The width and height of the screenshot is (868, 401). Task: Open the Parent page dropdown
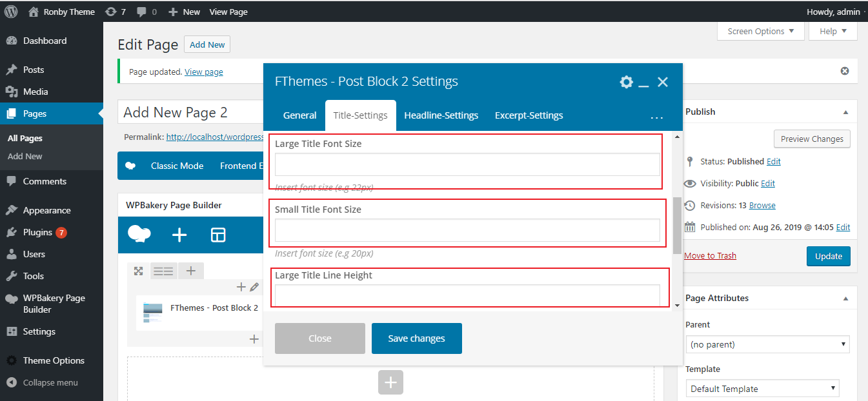click(x=767, y=345)
